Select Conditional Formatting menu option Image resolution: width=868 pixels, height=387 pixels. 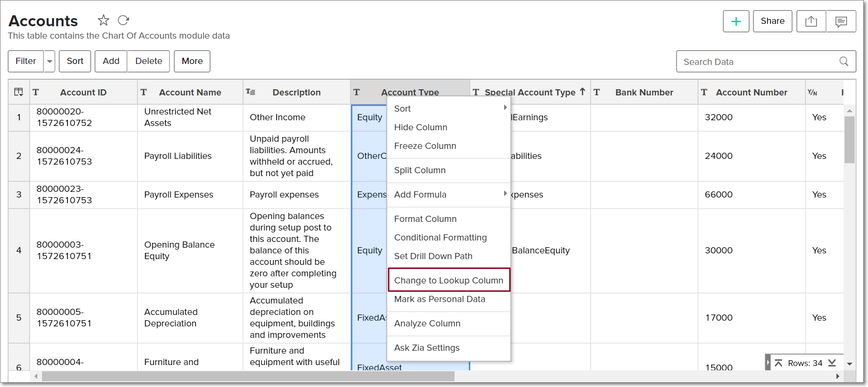tap(440, 238)
